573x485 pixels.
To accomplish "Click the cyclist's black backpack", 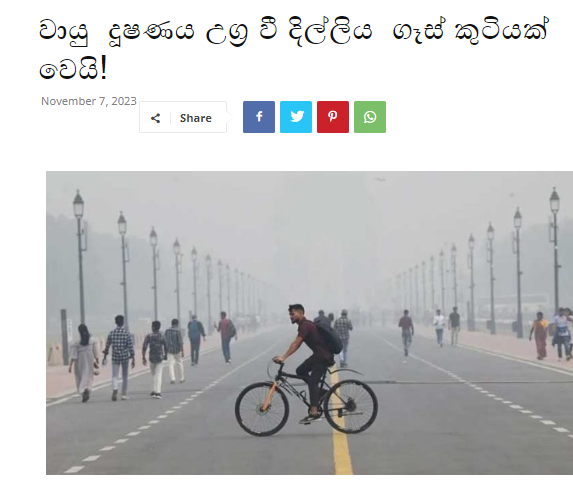I will tap(329, 338).
